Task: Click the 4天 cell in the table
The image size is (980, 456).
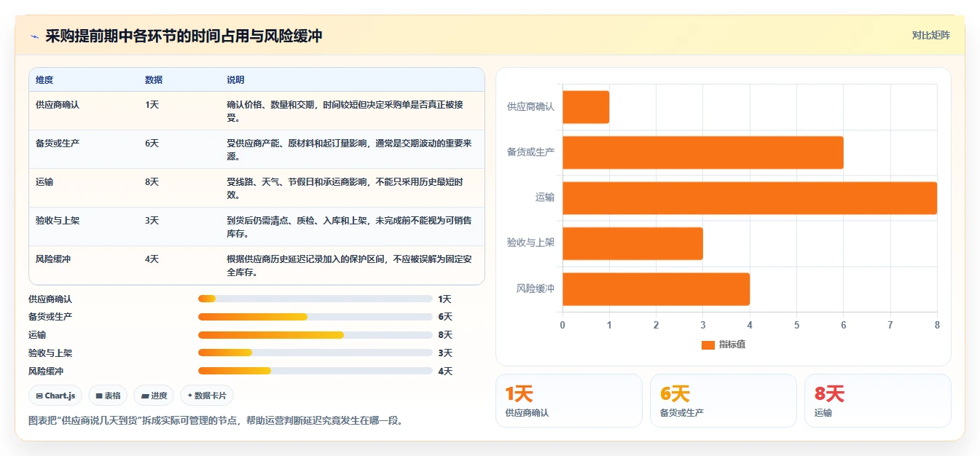Action: coord(152,259)
